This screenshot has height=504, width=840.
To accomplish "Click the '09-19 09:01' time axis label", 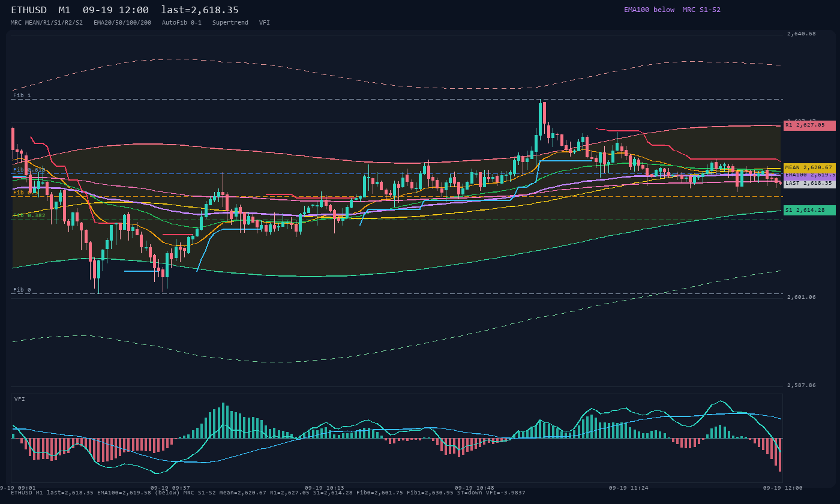I will click(18, 488).
